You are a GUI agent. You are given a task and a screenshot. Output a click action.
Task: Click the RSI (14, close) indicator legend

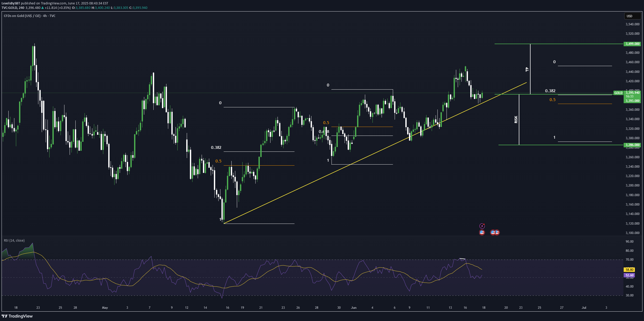14,240
